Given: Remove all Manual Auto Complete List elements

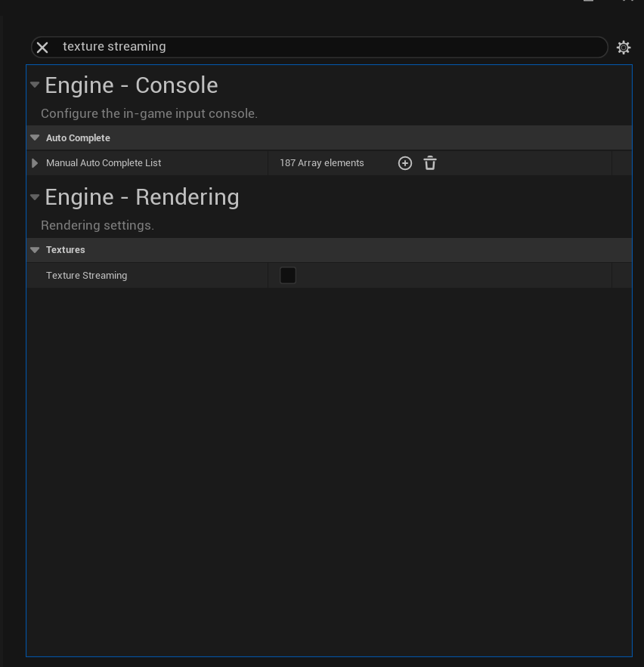Looking at the screenshot, I should click(430, 163).
